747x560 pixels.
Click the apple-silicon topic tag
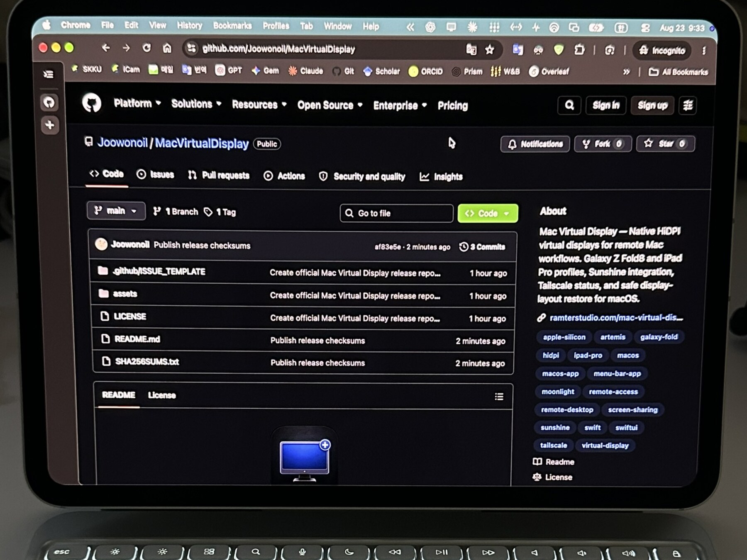click(564, 337)
